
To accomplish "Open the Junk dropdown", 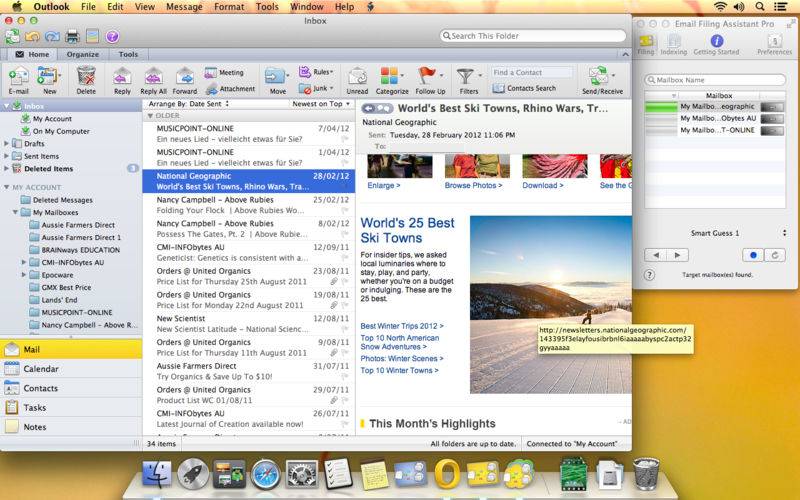I will (316, 88).
